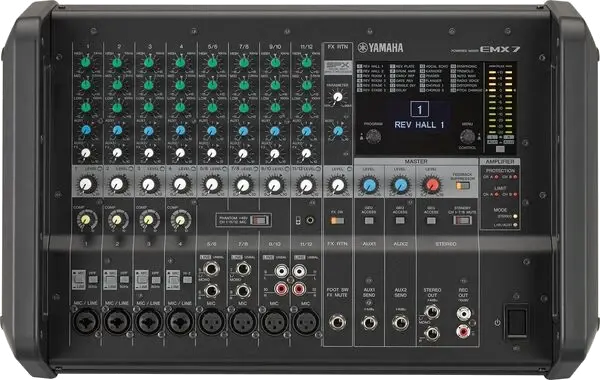
Task: Click the white REC OUT RCA jack
Action: (463, 313)
